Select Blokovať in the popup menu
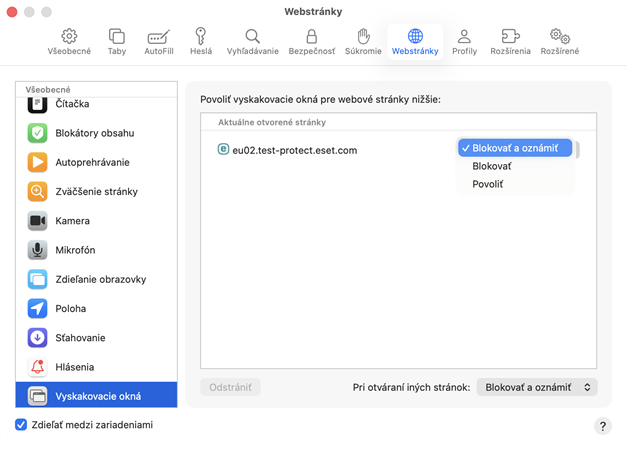This screenshot has height=450, width=627. pos(492,166)
